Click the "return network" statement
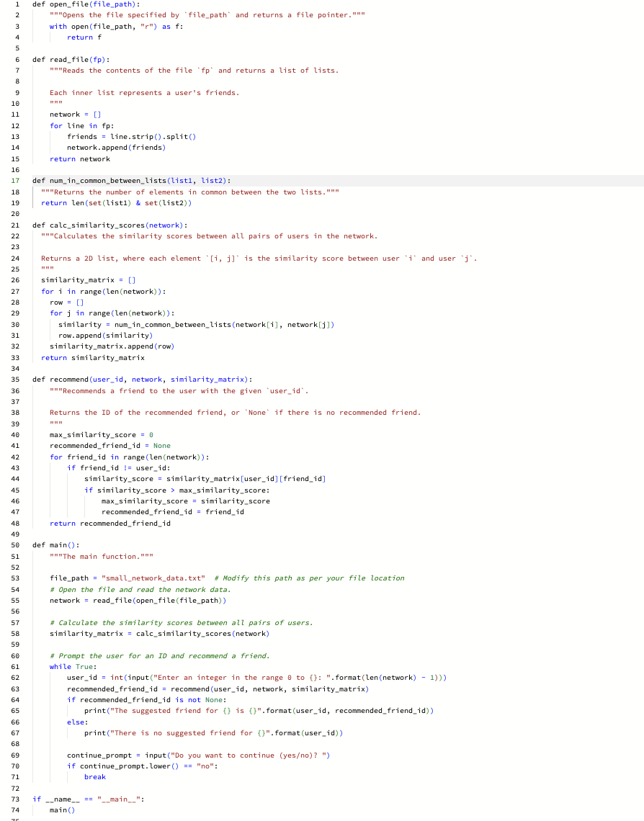644x821 pixels. pyautogui.click(x=79, y=159)
